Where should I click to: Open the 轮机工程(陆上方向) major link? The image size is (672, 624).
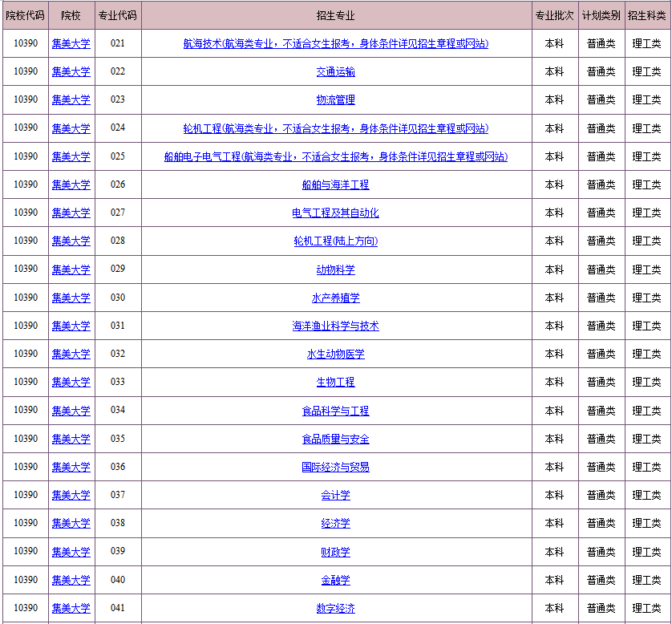pos(335,241)
